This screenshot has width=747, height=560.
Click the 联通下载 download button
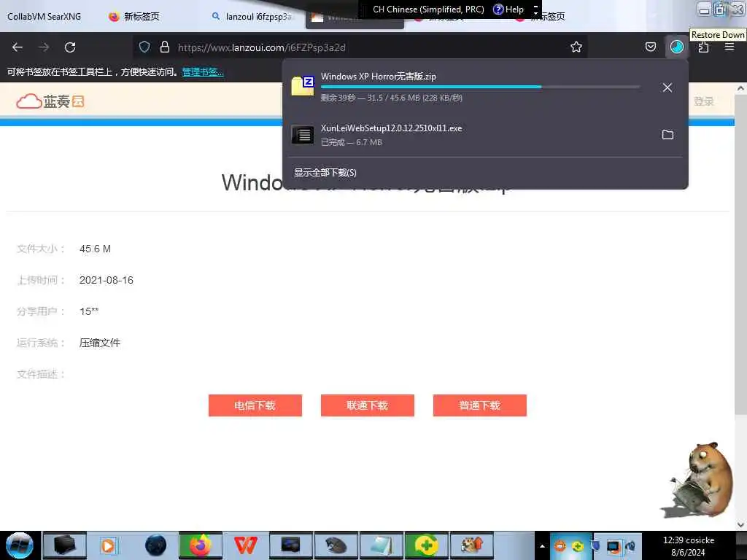tap(368, 405)
